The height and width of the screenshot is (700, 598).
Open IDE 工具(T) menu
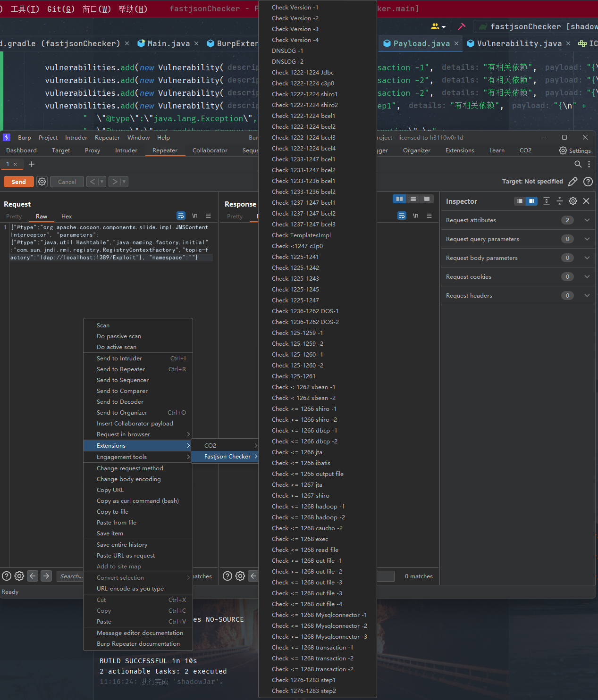tap(25, 9)
